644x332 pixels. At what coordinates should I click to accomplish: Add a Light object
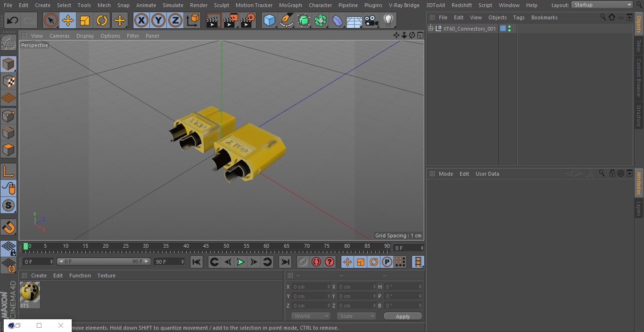coord(388,20)
